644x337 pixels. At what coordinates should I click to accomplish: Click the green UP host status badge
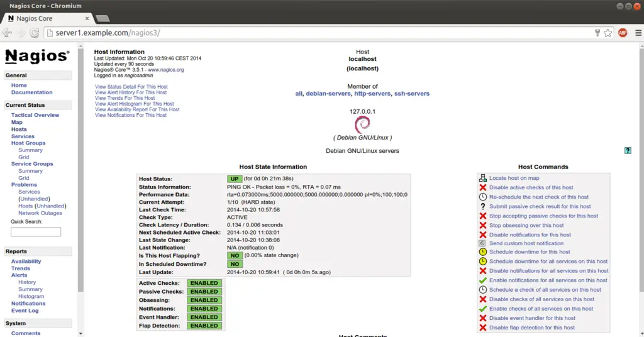235,179
